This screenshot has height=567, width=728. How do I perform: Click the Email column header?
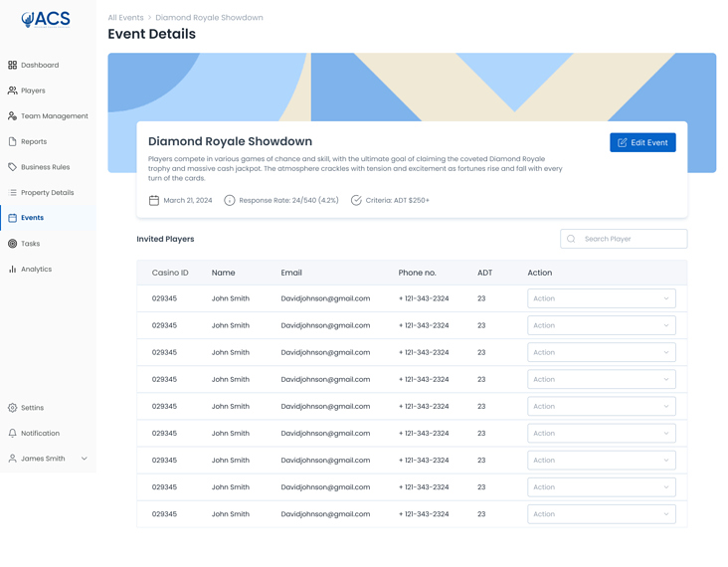pyautogui.click(x=291, y=273)
